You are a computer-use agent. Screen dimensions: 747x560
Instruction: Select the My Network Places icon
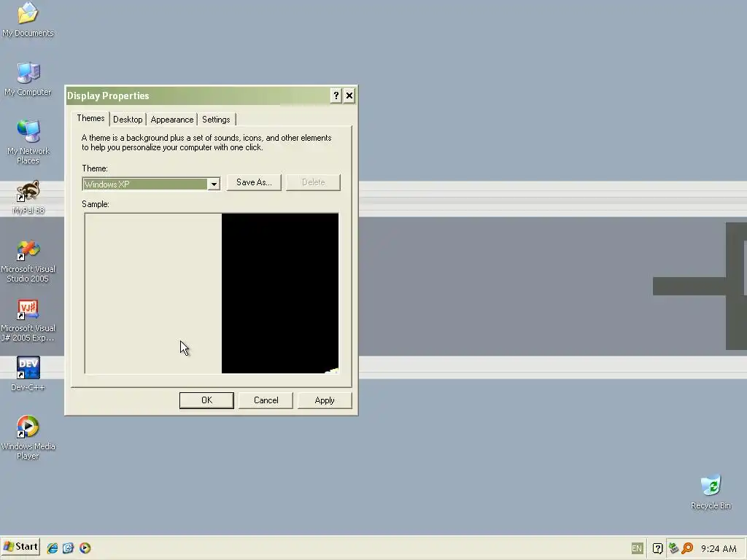[x=28, y=142]
